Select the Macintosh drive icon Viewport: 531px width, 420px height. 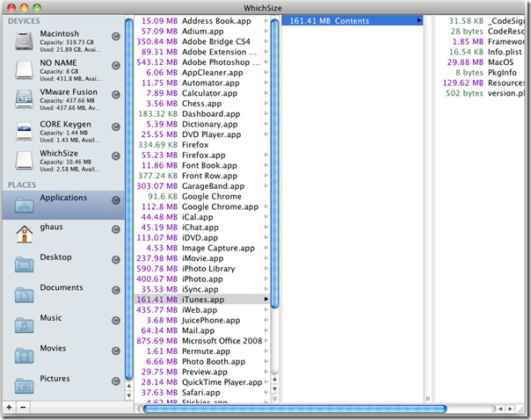click(x=25, y=39)
